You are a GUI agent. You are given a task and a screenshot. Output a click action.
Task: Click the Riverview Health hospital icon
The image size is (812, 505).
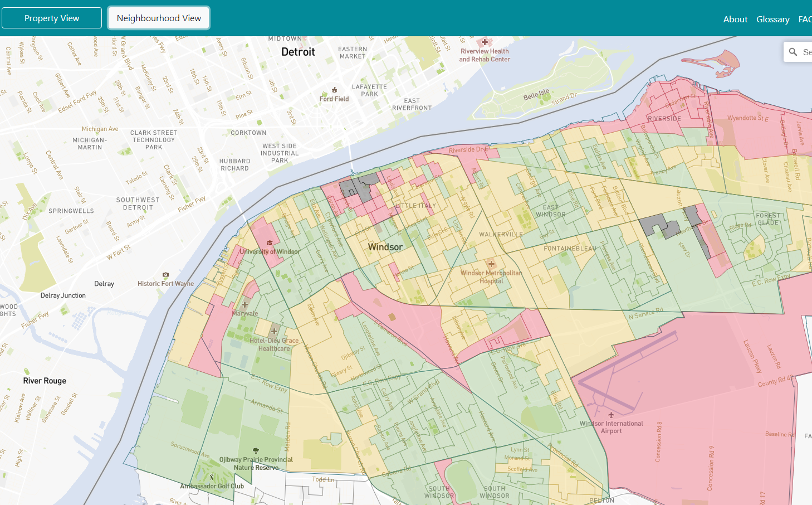point(485,42)
